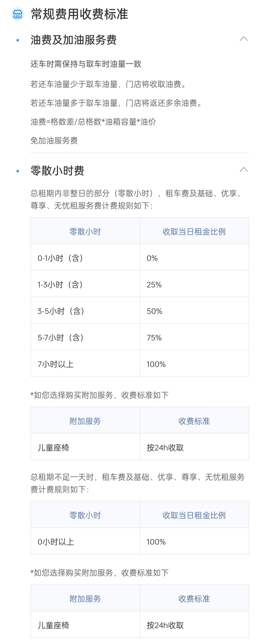The width and height of the screenshot is (260, 644).
Task: Click the blue bullet before 零散小时费
Action: [18, 171]
